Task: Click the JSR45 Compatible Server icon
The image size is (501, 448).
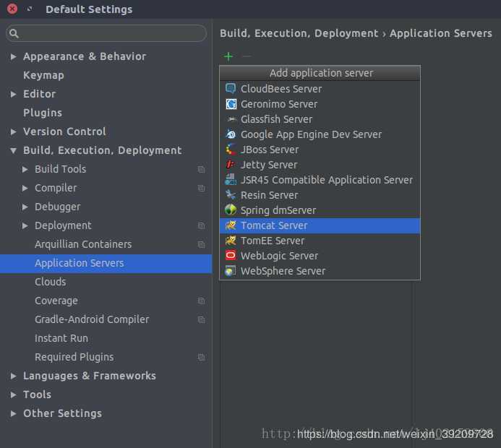Action: click(231, 180)
